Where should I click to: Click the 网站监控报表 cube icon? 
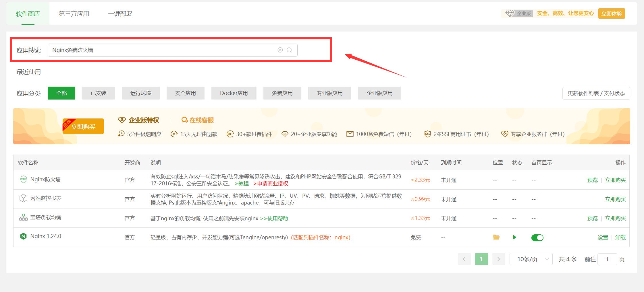[23, 198]
